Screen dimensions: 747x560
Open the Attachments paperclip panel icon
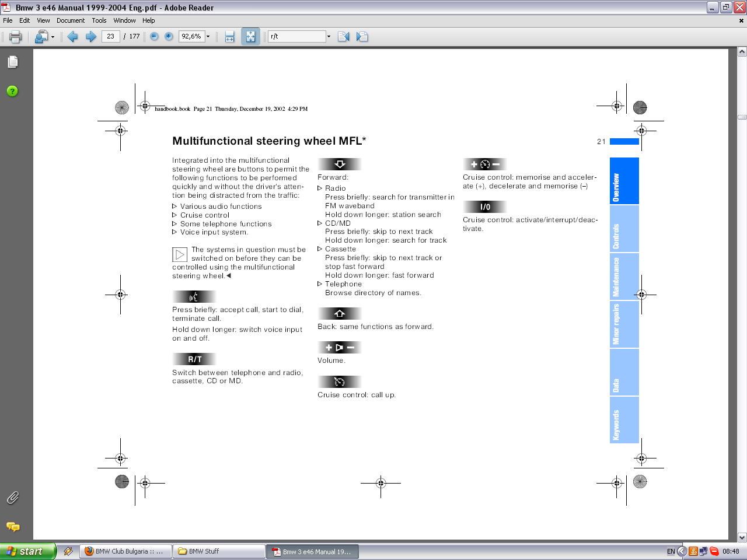point(12,498)
